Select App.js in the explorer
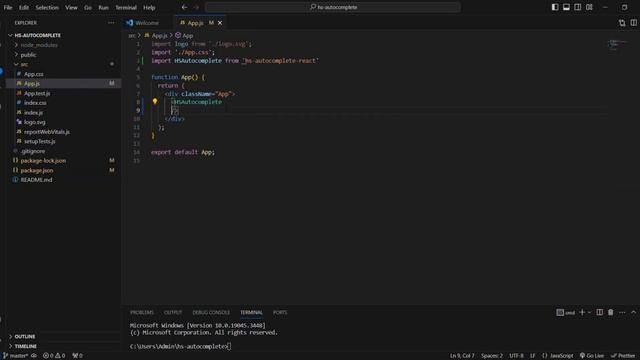The height and width of the screenshot is (360, 640). point(32,84)
